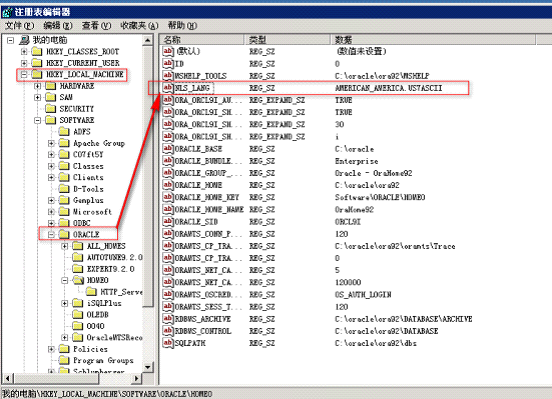Expand the Apache Group key node
The height and width of the screenshot is (399, 552).
click(51, 143)
